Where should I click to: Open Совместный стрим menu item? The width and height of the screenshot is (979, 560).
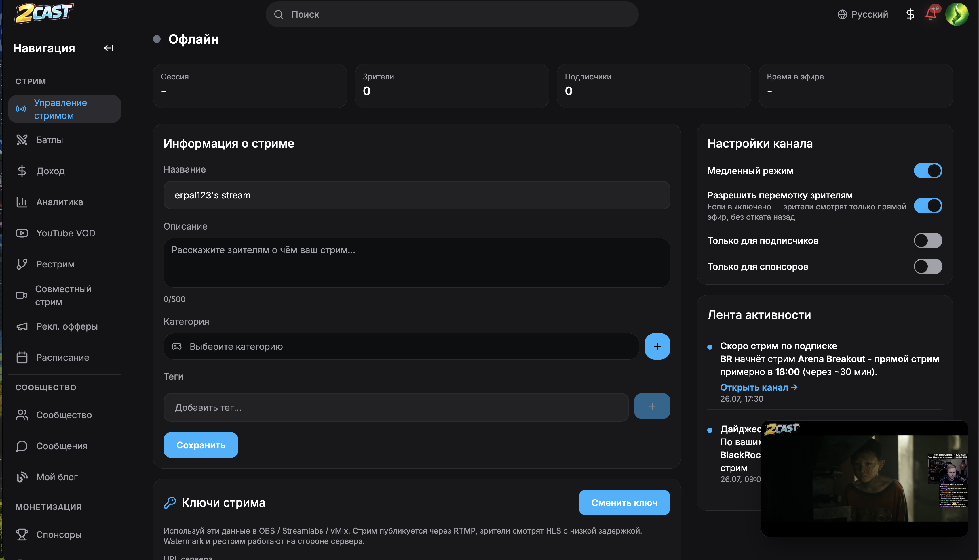coord(64,295)
